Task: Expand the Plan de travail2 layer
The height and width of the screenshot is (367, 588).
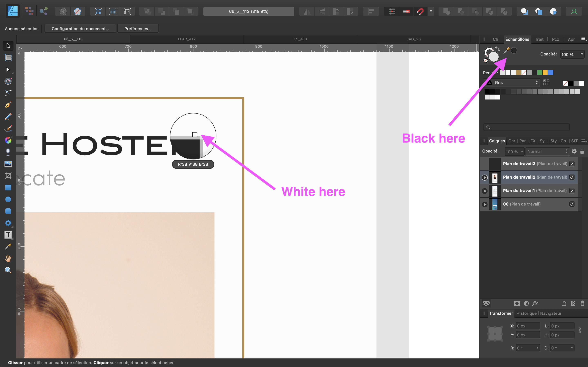Action: [x=485, y=177]
